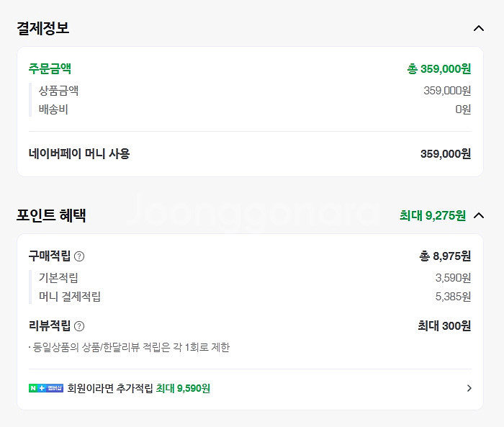Select the 포인트 혜택 heading
This screenshot has width=504, height=427.
(x=51, y=215)
